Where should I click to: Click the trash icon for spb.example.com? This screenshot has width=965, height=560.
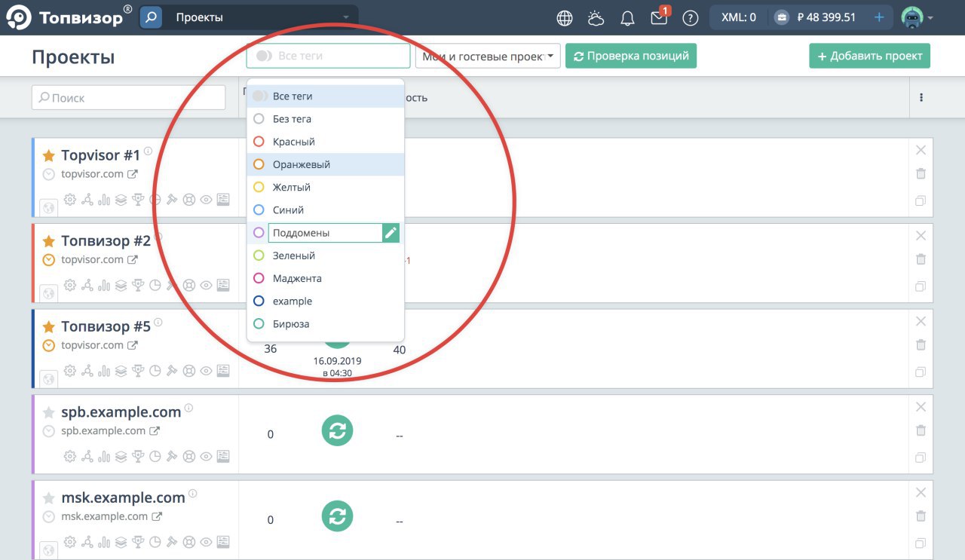[921, 431]
